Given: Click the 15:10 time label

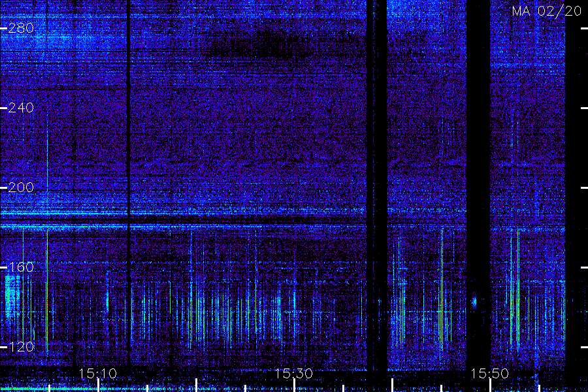Looking at the screenshot, I should [98, 374].
